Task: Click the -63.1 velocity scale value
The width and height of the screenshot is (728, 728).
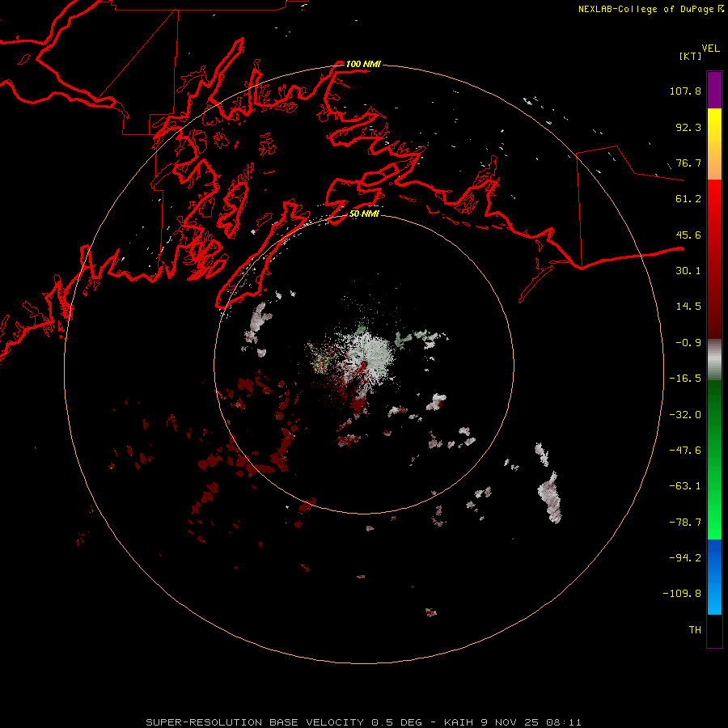Action: (x=685, y=486)
